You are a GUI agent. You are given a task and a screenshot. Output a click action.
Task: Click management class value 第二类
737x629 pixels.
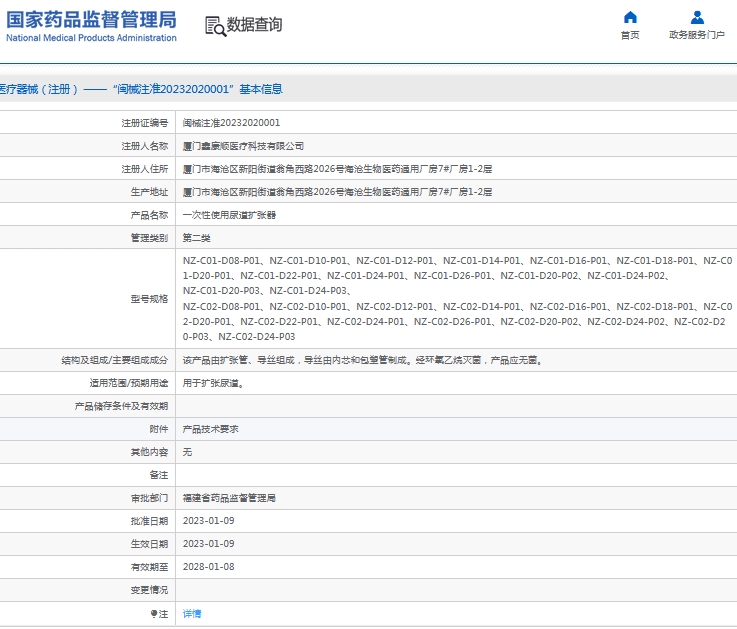(196, 238)
